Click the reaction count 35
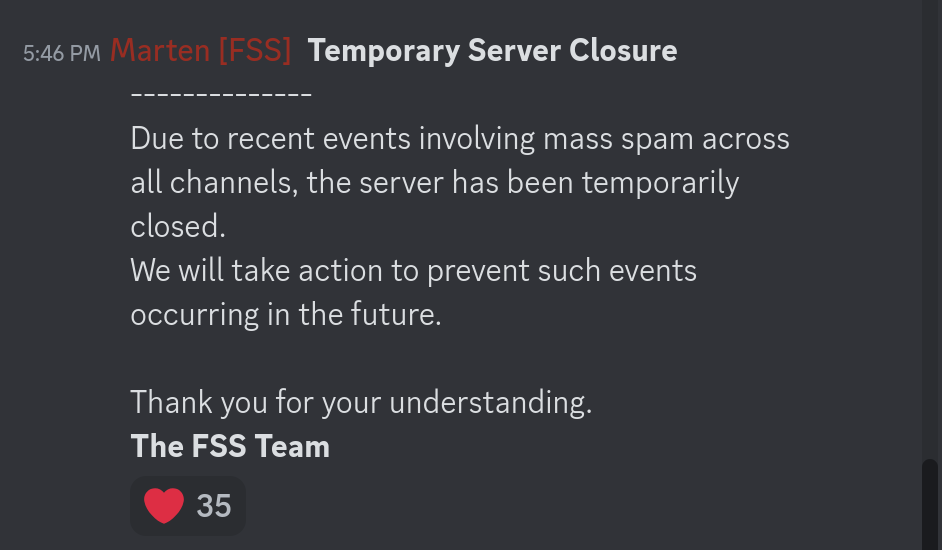This screenshot has width=942, height=550. (214, 506)
